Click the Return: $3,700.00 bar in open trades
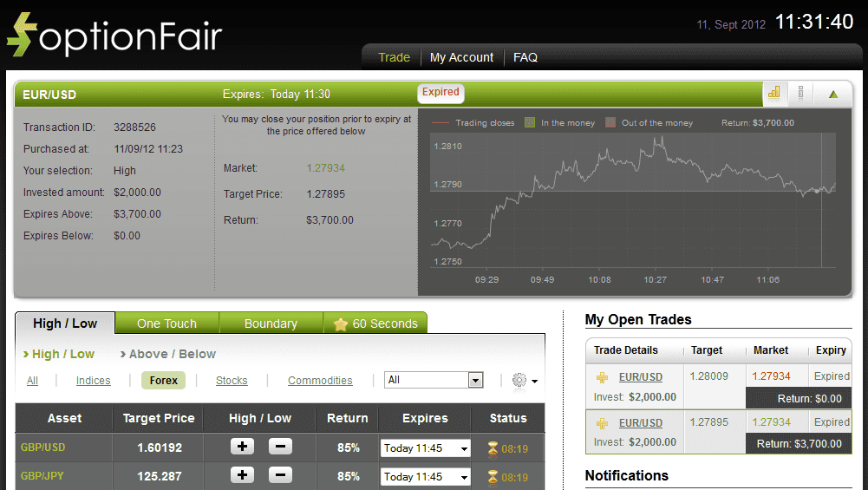Screen dimensions: 868x490 tap(799, 443)
